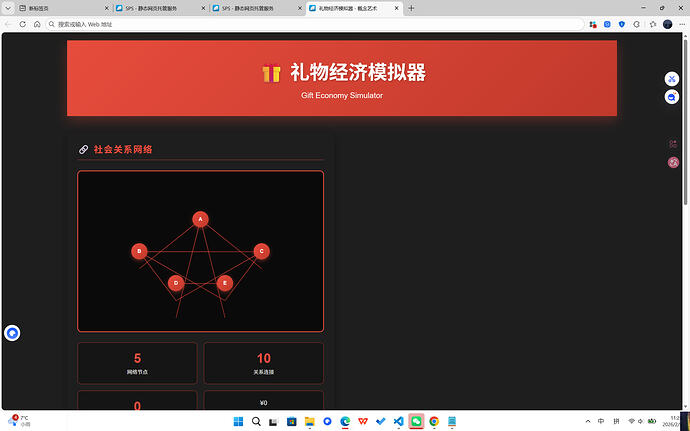The height and width of the screenshot is (431, 690).
Task: Open the Windows Start menu
Action: (238, 421)
